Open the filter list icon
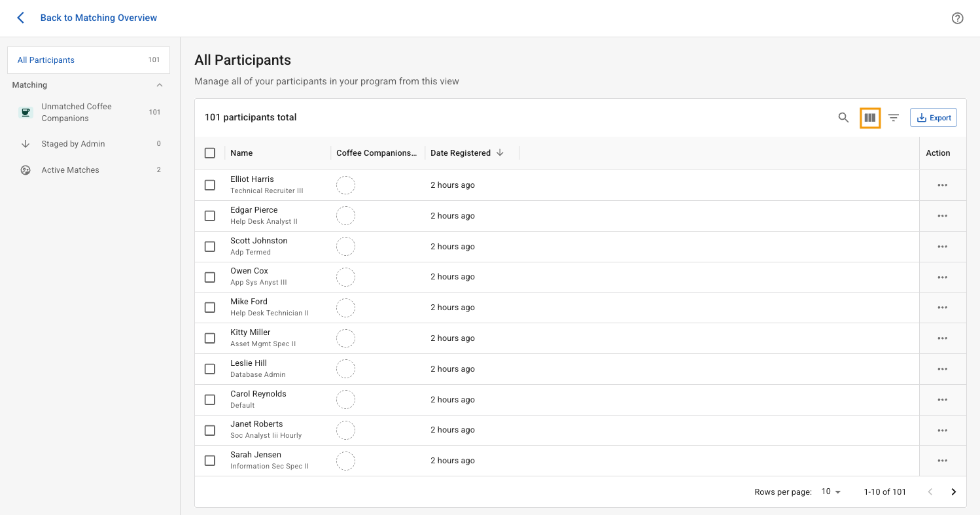The height and width of the screenshot is (515, 980). click(894, 118)
